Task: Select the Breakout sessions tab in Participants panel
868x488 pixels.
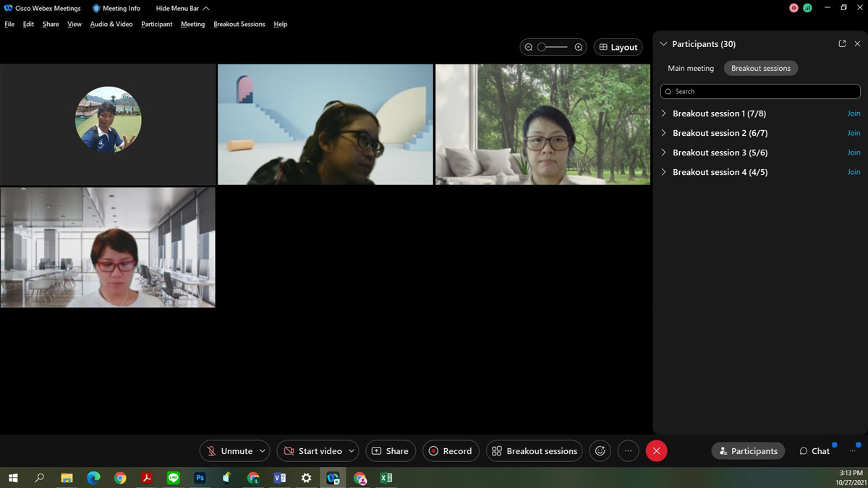Action: tap(761, 68)
